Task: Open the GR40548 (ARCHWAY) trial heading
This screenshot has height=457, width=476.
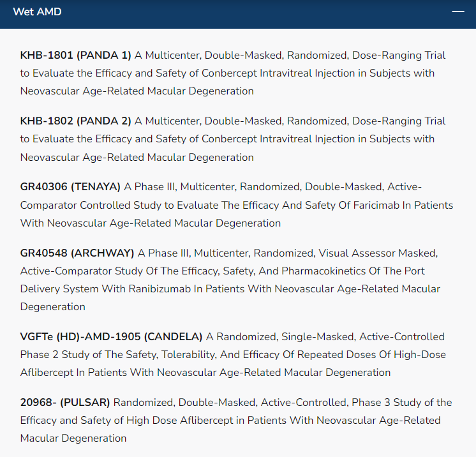Action: 77,253
